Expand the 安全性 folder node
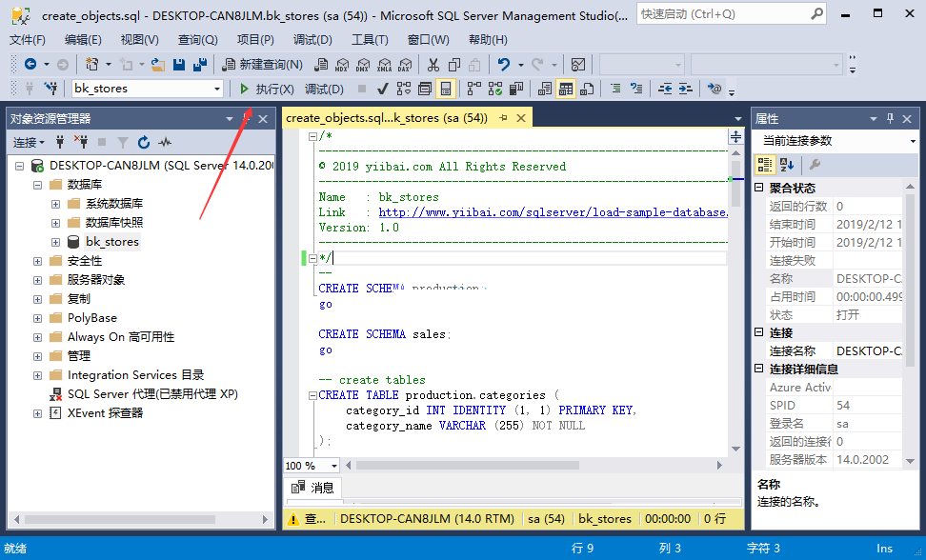This screenshot has width=926, height=560. point(38,261)
